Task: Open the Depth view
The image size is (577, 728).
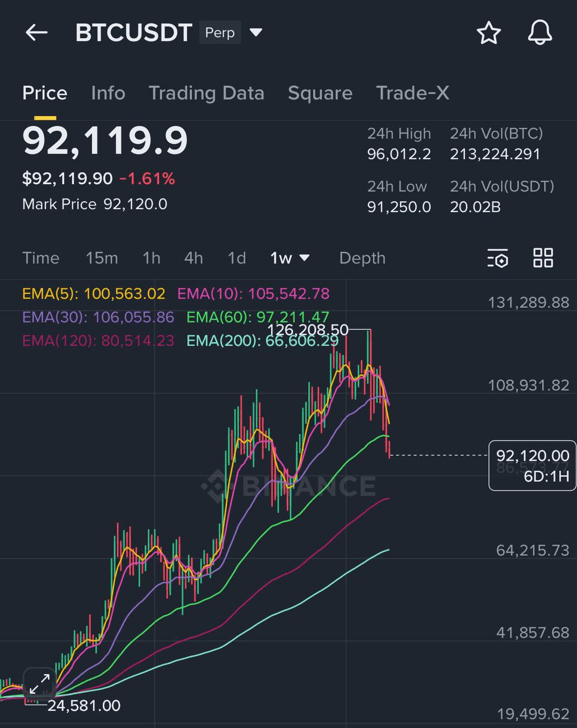Action: click(362, 258)
